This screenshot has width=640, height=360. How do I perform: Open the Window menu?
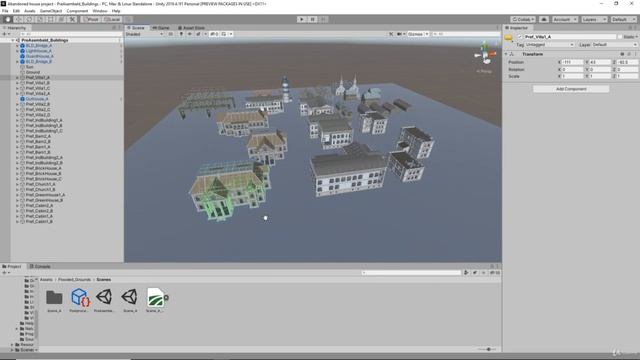[100, 11]
